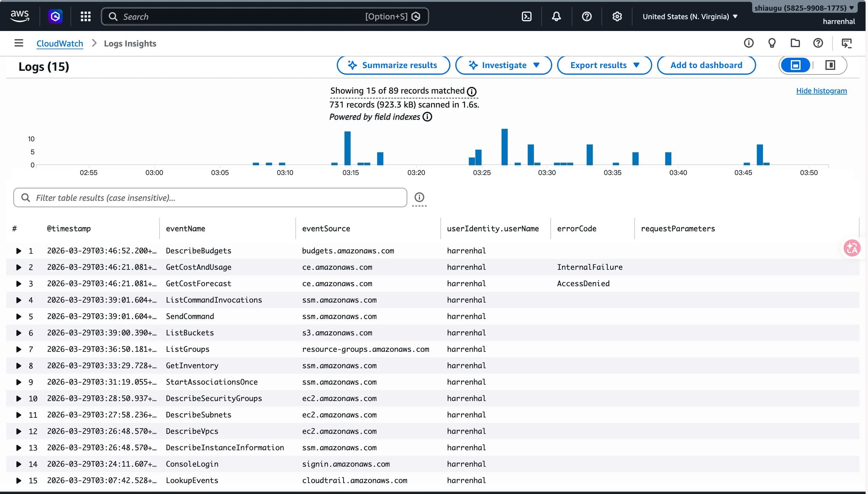The image size is (868, 494).
Task: Expand the ConsoleLogin log row
Action: tap(18, 464)
